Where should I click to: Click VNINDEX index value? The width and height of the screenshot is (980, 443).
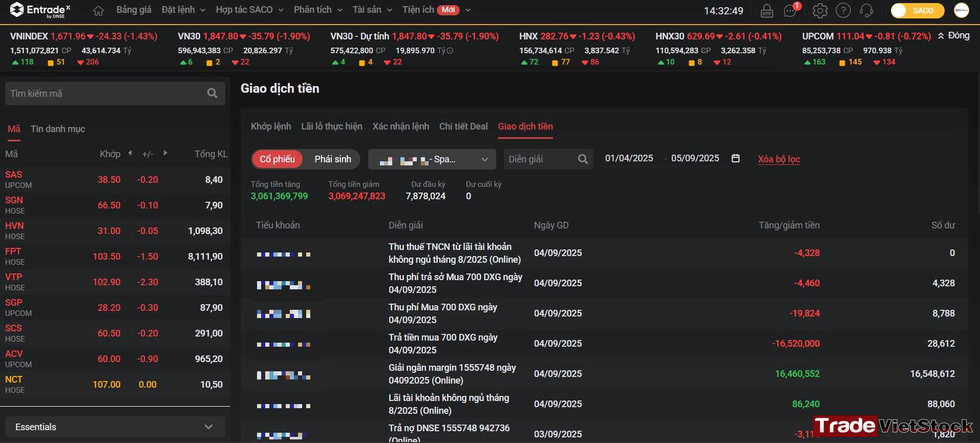click(68, 36)
